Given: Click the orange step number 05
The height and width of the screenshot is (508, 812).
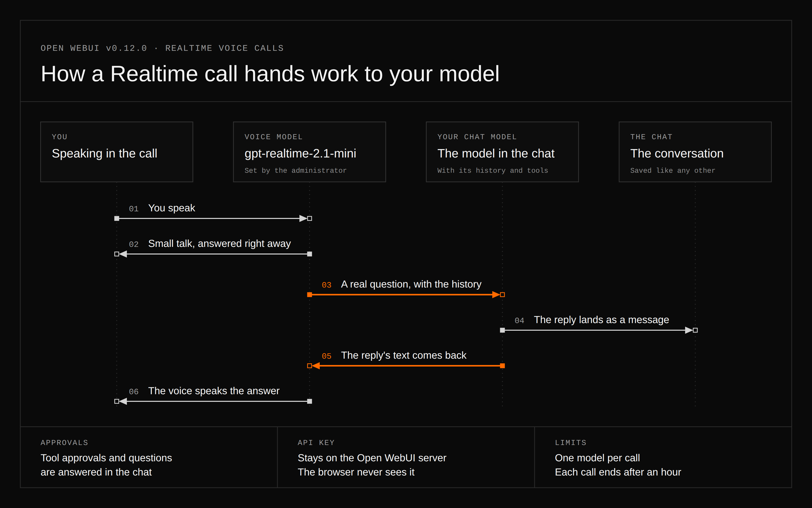Looking at the screenshot, I should click(x=327, y=356).
